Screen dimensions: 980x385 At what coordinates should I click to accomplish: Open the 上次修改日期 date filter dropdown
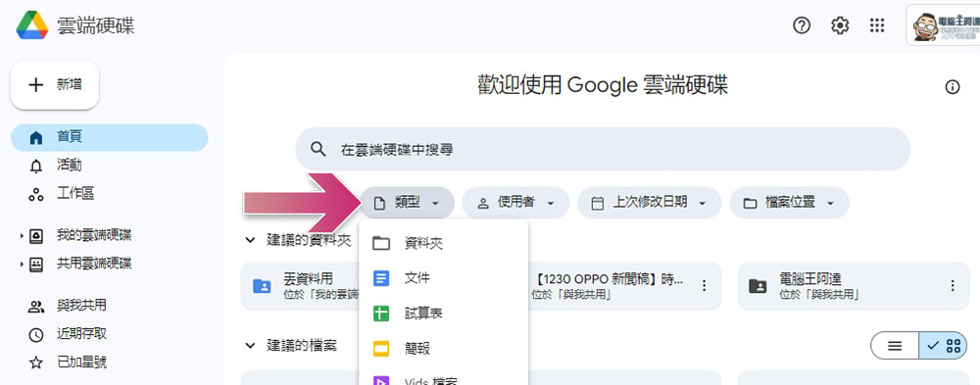coord(649,203)
